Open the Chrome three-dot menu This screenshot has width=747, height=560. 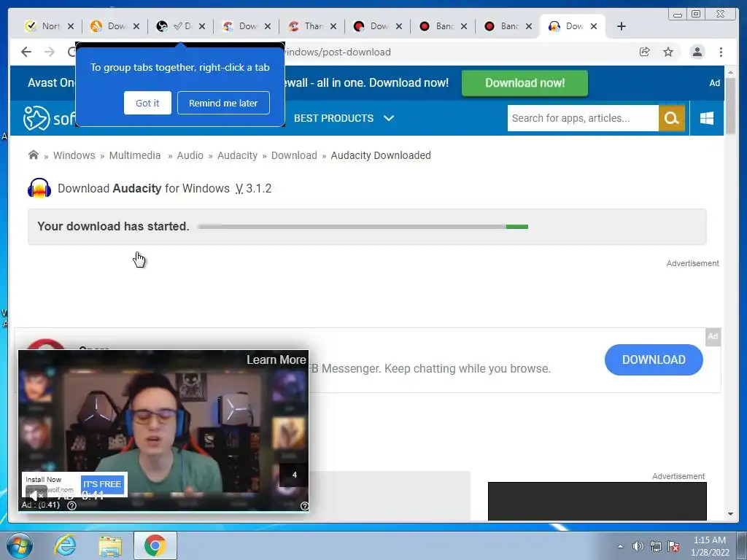click(x=721, y=52)
